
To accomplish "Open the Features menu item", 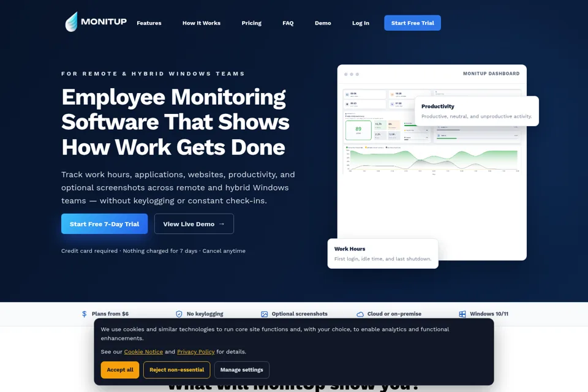I will tap(149, 23).
